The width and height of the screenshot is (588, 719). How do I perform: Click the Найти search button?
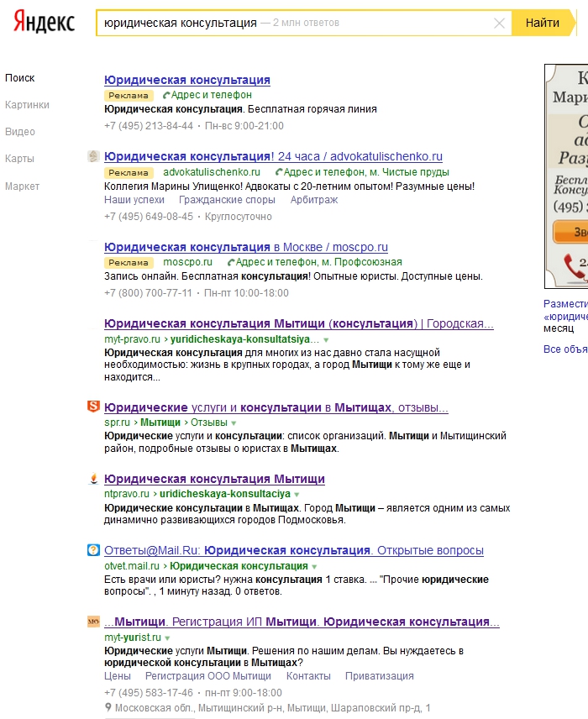point(543,23)
